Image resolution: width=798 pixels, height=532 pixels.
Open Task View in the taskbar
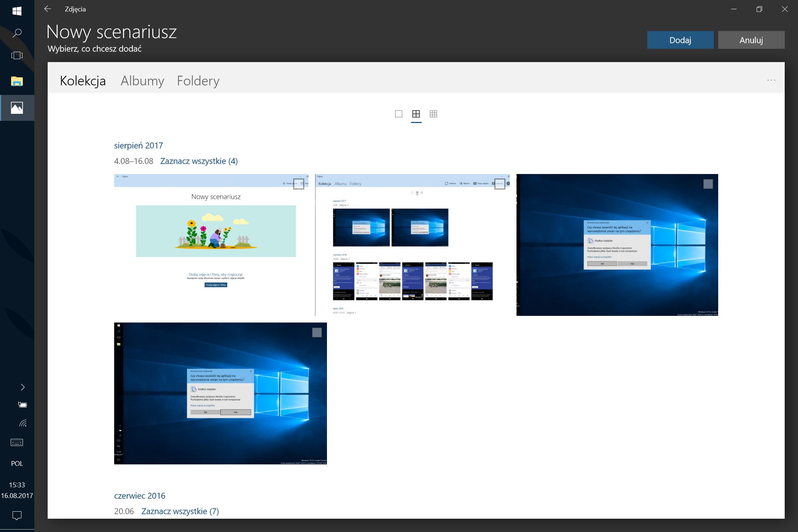pyautogui.click(x=17, y=55)
